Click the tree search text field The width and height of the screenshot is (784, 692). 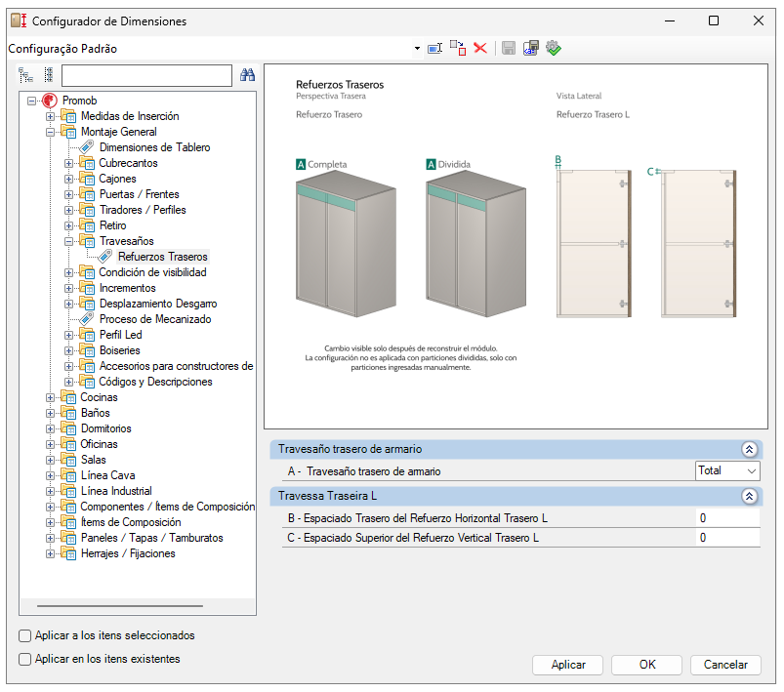pyautogui.click(x=146, y=75)
